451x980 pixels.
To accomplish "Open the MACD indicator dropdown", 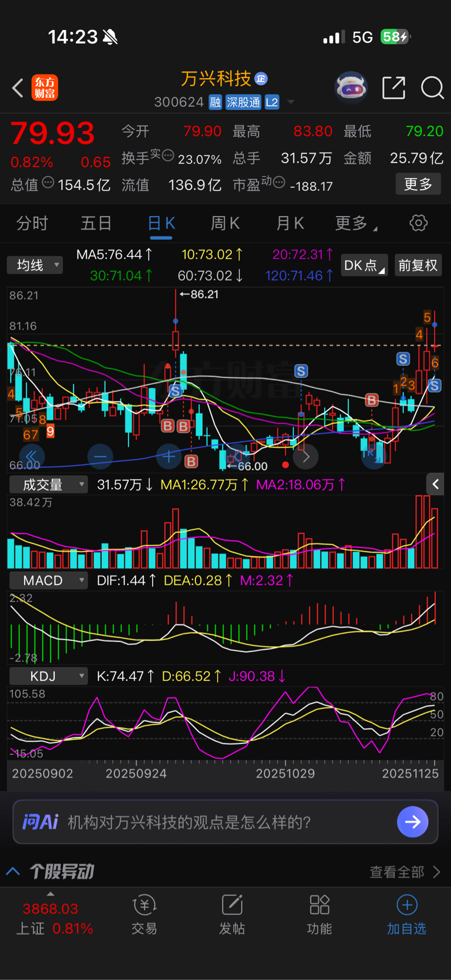I will click(48, 580).
